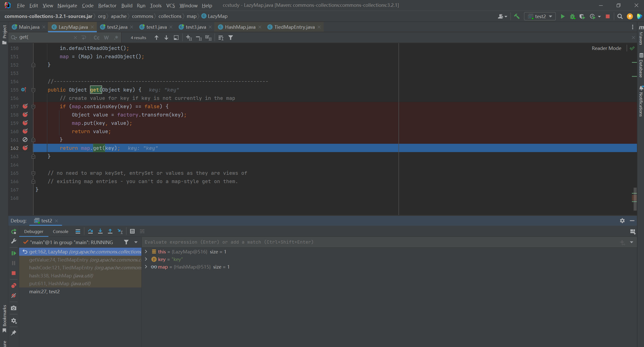
Task: Toggle Regex search option
Action: (x=116, y=38)
